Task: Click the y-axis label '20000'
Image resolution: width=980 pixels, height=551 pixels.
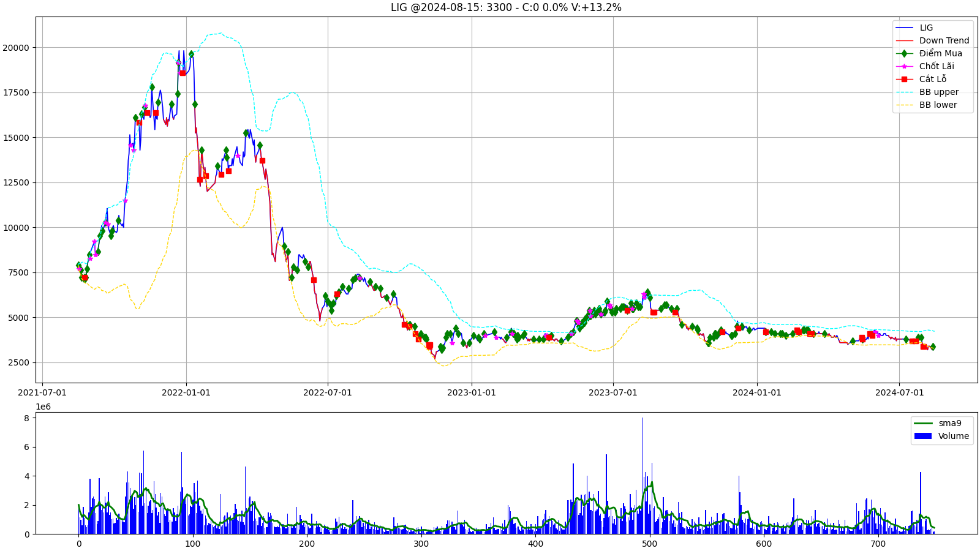Action: click(16, 48)
